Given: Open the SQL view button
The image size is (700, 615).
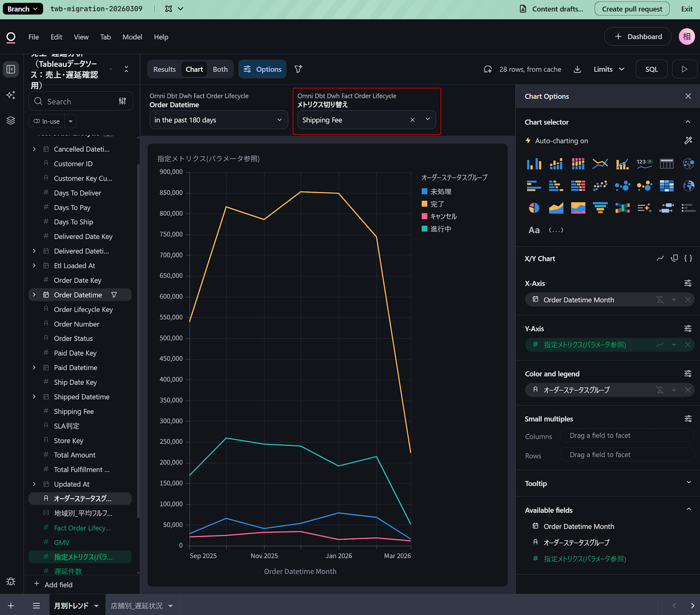Looking at the screenshot, I should (651, 69).
